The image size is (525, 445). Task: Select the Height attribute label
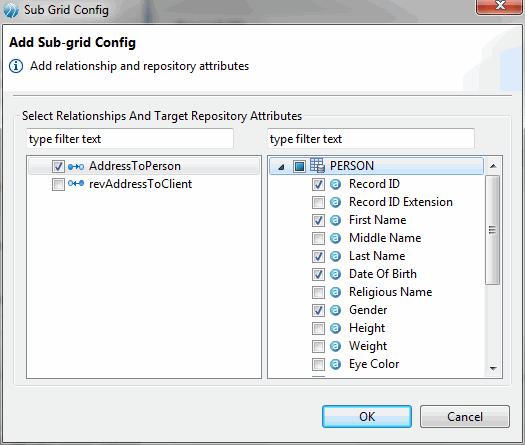point(367,328)
